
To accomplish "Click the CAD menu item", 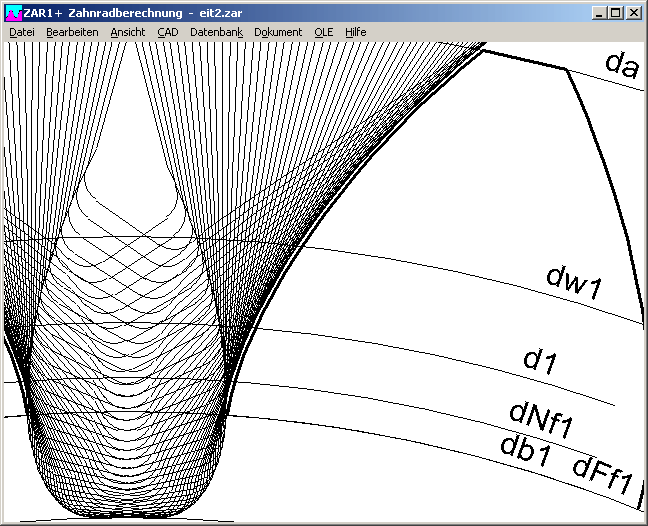I will (x=167, y=32).
